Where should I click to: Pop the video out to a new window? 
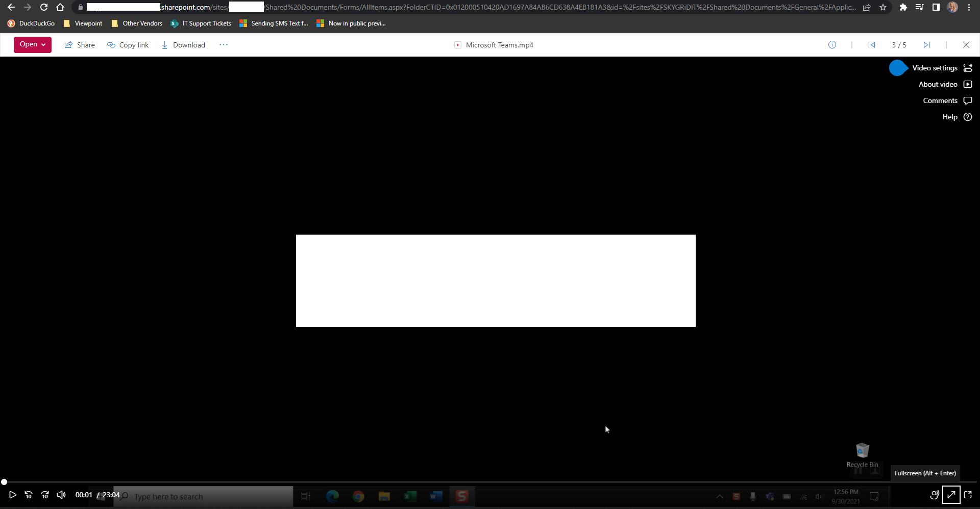click(969, 495)
